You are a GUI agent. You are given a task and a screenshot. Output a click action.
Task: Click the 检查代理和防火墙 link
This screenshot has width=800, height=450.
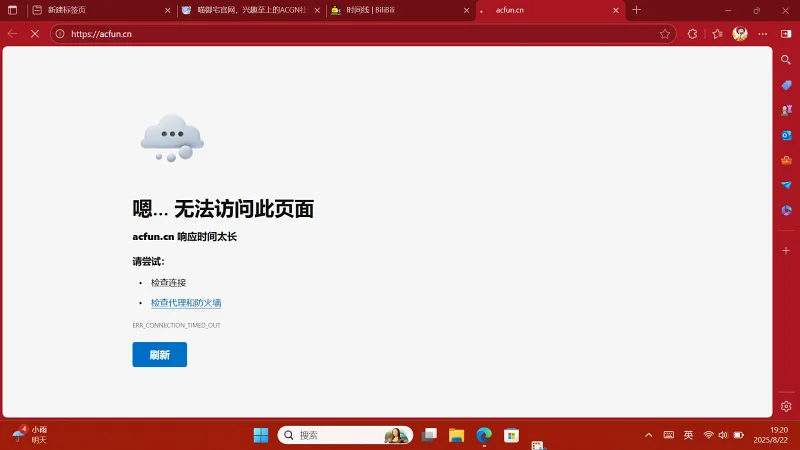coord(186,303)
